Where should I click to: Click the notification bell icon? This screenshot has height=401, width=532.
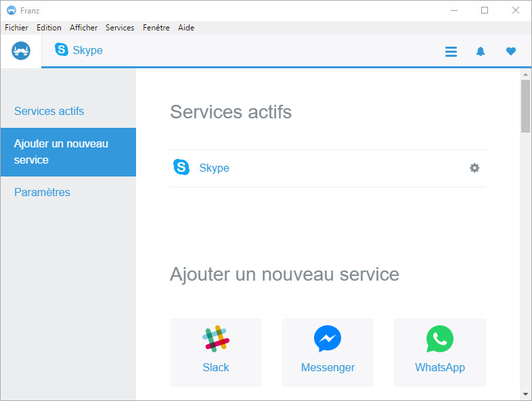pos(481,51)
